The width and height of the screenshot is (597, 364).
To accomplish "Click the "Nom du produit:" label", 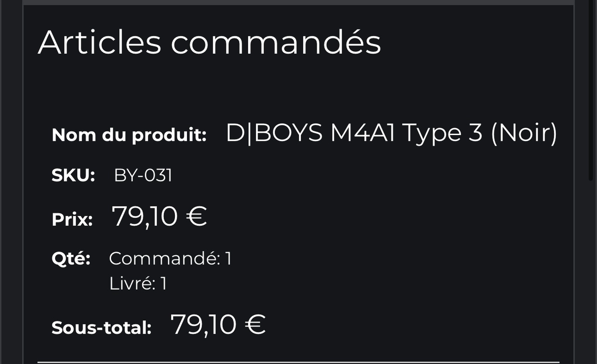I will click(129, 135).
